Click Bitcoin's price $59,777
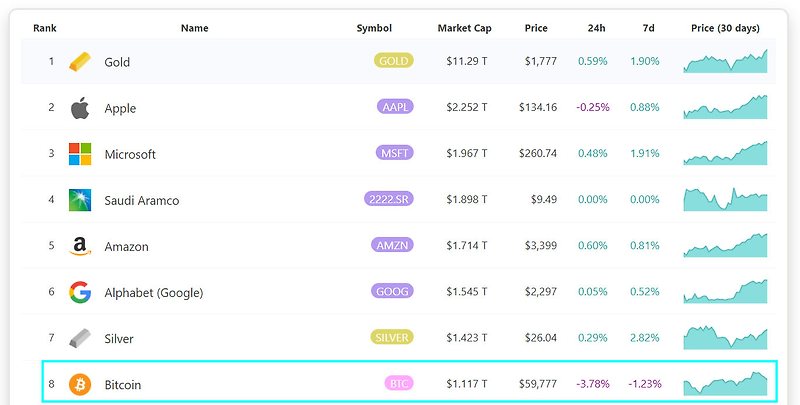This screenshot has height=405, width=800. (x=538, y=384)
